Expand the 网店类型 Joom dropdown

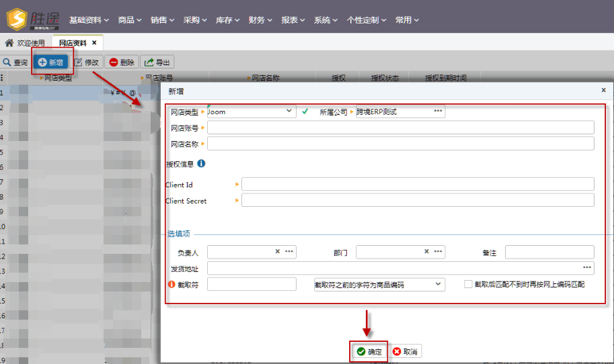(x=289, y=111)
